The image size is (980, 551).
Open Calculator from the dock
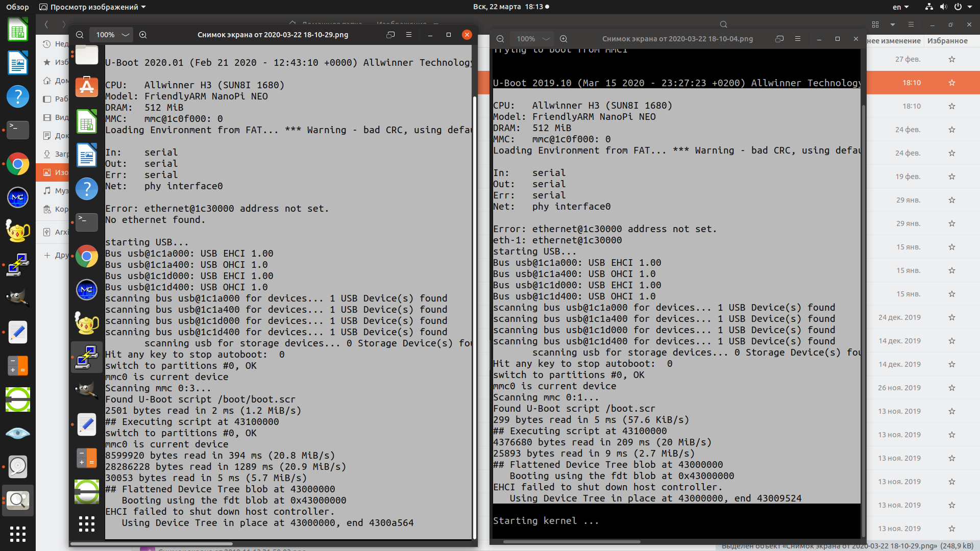[x=18, y=366]
